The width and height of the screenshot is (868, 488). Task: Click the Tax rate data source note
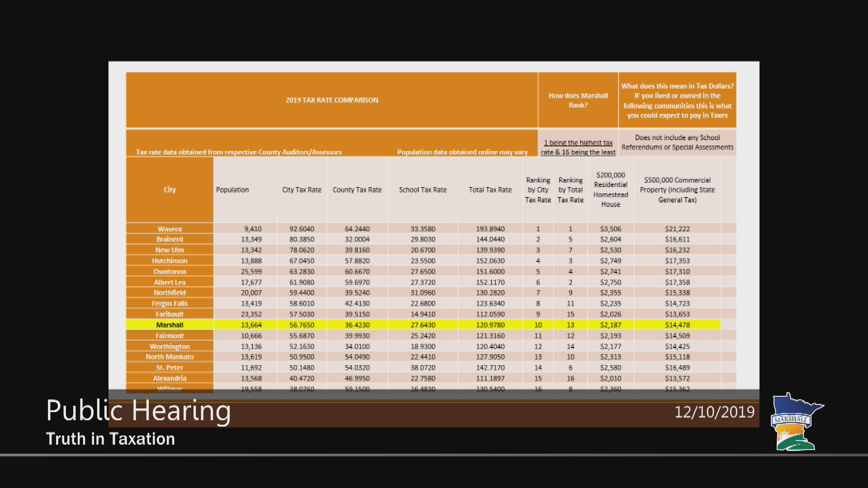239,152
